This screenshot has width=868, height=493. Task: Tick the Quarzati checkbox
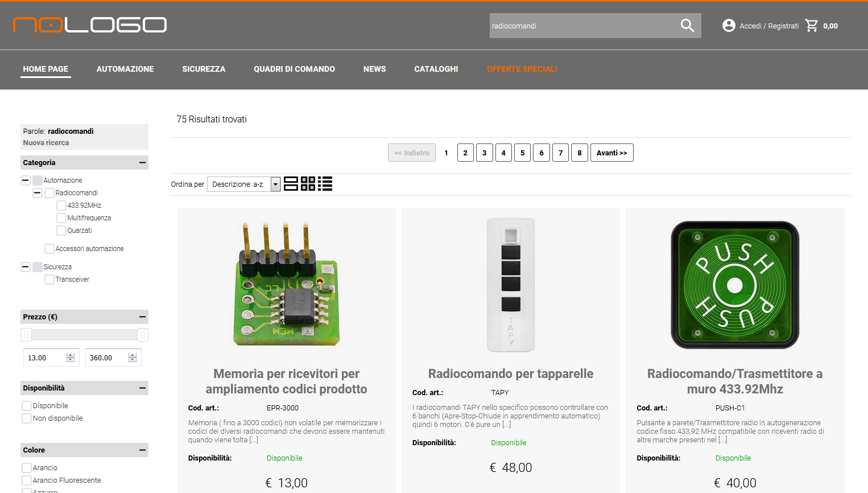[x=61, y=231]
